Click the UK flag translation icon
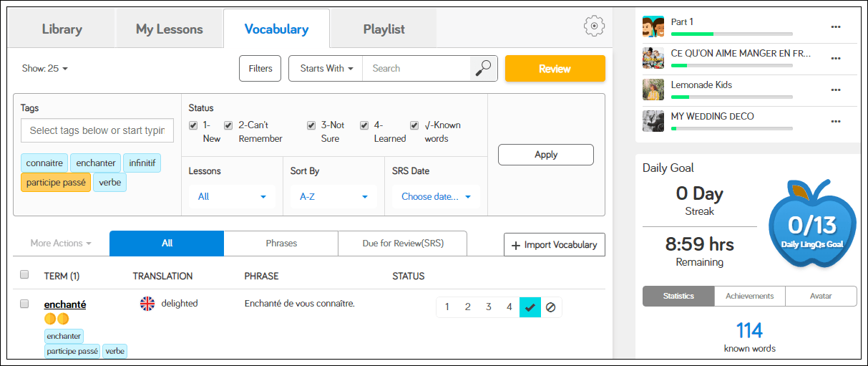The width and height of the screenshot is (868, 366). click(147, 304)
